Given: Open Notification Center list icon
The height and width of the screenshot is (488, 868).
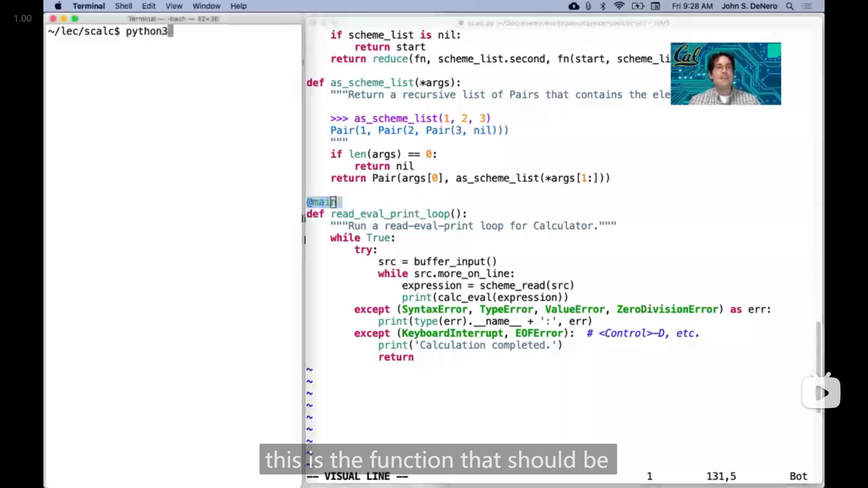Looking at the screenshot, I should (807, 6).
